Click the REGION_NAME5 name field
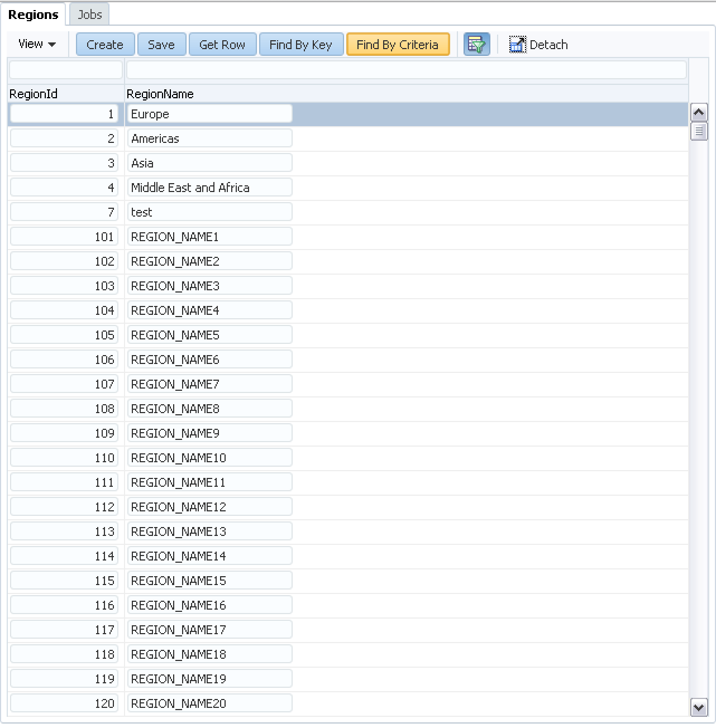This screenshot has height=728, width=716. pyautogui.click(x=209, y=335)
